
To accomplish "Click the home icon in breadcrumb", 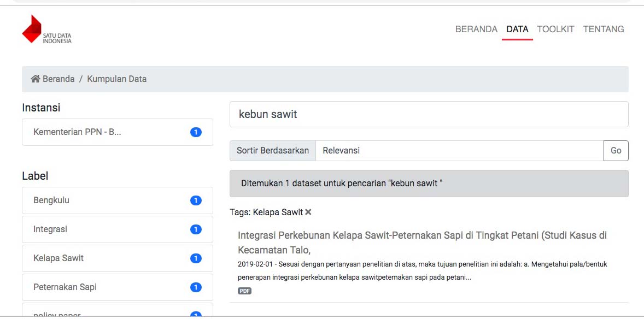I will pyautogui.click(x=36, y=79).
